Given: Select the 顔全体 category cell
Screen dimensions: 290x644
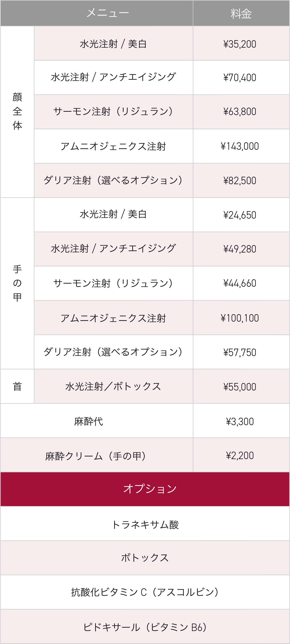Looking at the screenshot, I should coord(17,111).
